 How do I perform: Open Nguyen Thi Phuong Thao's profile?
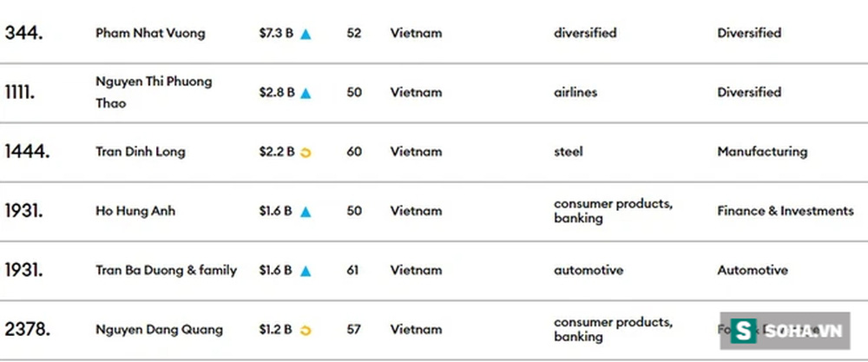(153, 92)
